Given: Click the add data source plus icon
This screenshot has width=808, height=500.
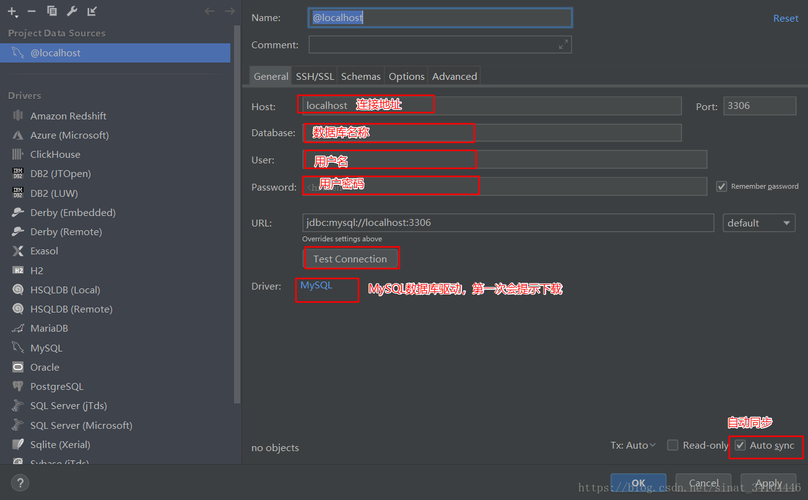Looking at the screenshot, I should point(13,11).
